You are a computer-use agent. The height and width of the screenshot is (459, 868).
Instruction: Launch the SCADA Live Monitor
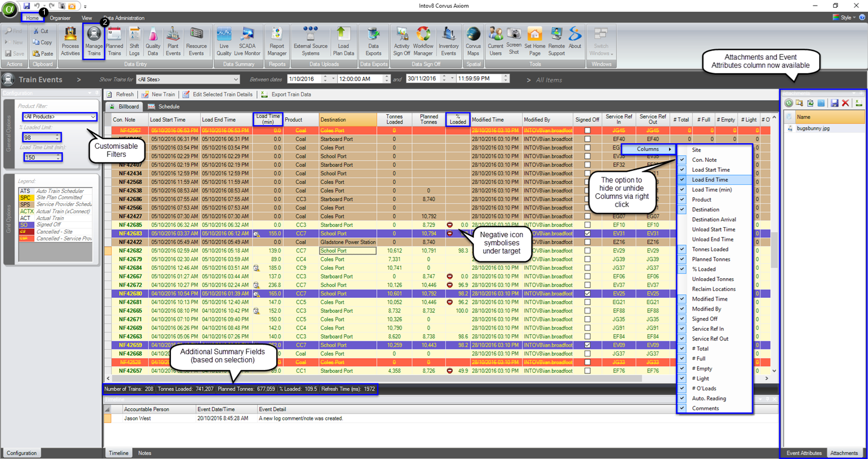[x=247, y=42]
